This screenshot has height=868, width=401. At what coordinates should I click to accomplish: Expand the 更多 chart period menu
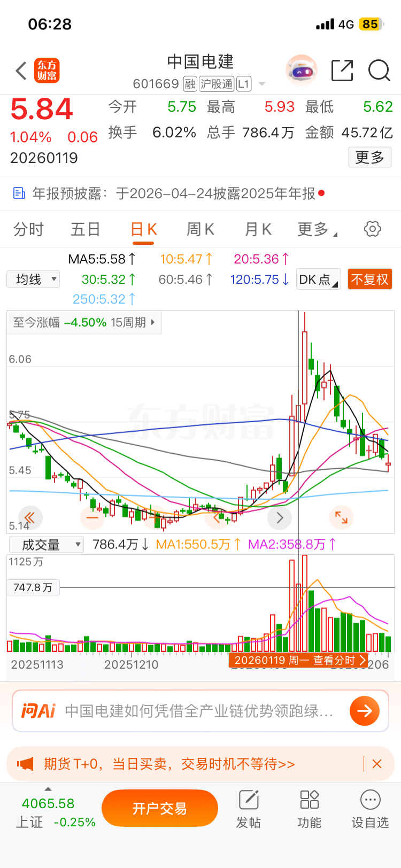tap(317, 229)
